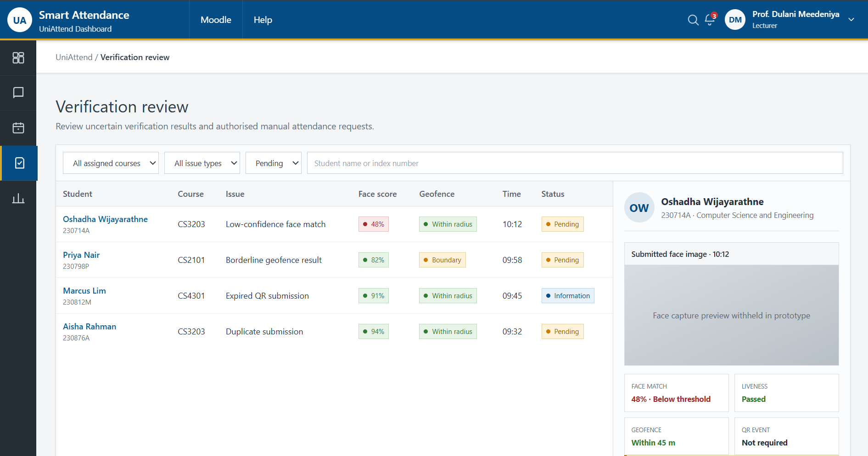This screenshot has width=868, height=456.
Task: Click Pending status in Oshadha's row
Action: pyautogui.click(x=562, y=224)
